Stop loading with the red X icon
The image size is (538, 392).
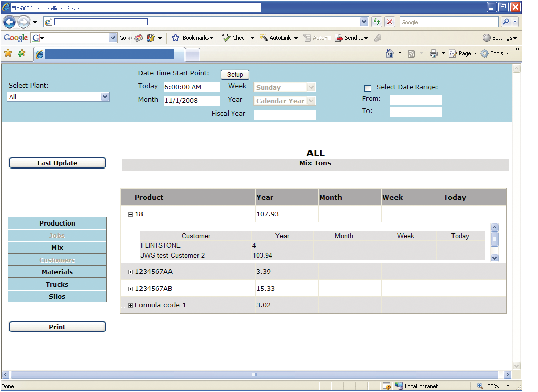[x=390, y=22]
